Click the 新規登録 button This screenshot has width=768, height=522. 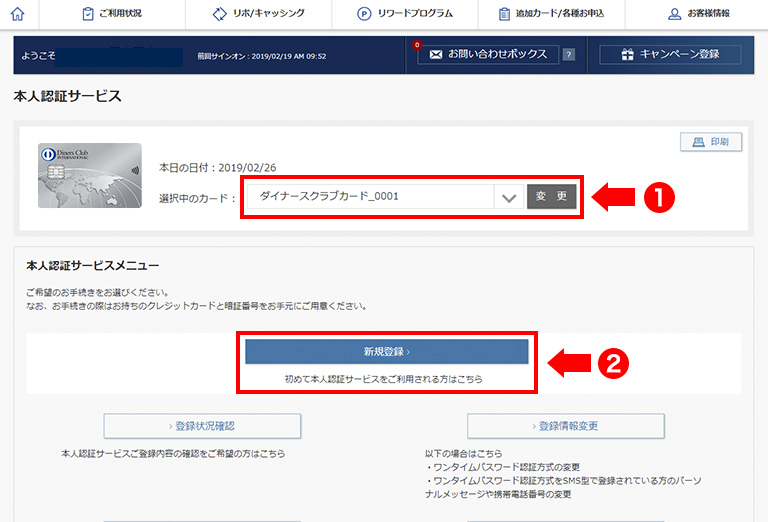pyautogui.click(x=386, y=352)
